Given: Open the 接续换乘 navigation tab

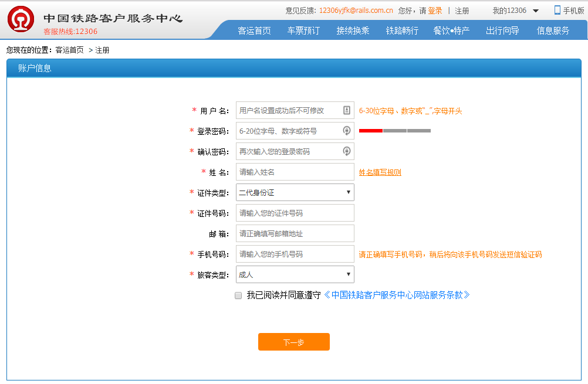Looking at the screenshot, I should coord(353,30).
